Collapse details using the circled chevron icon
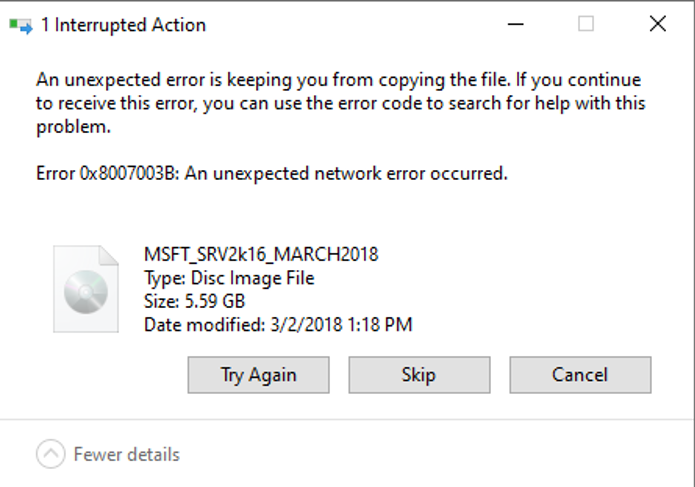Screen dimensions: 695x487 click(51, 454)
